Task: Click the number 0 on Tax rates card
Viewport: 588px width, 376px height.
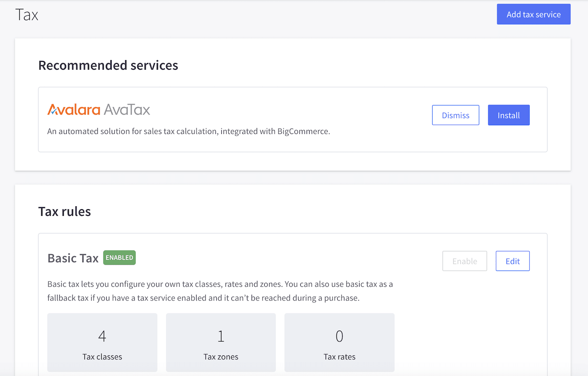Action: point(339,336)
